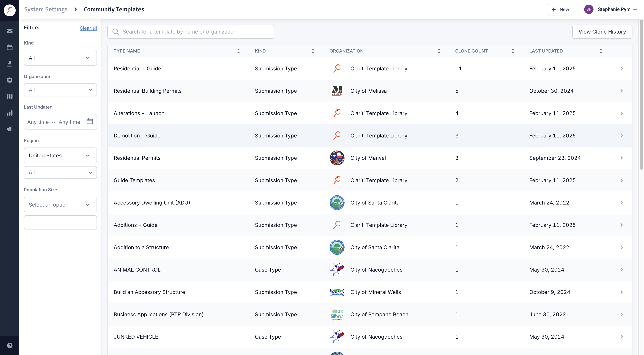The image size is (644, 355).
Task: Click the Clariti logo home icon
Action: click(x=10, y=10)
